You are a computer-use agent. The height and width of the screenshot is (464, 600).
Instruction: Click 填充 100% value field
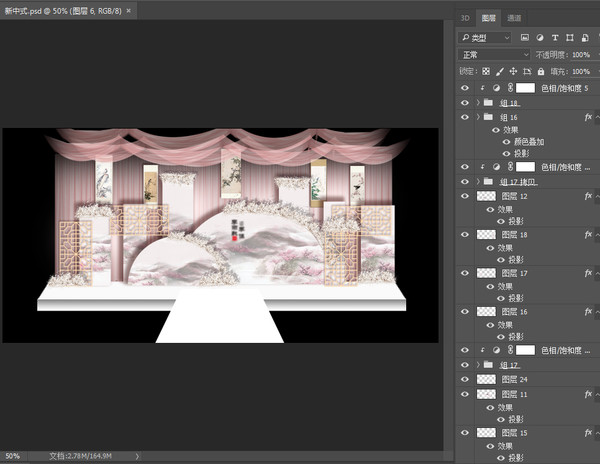[x=582, y=72]
